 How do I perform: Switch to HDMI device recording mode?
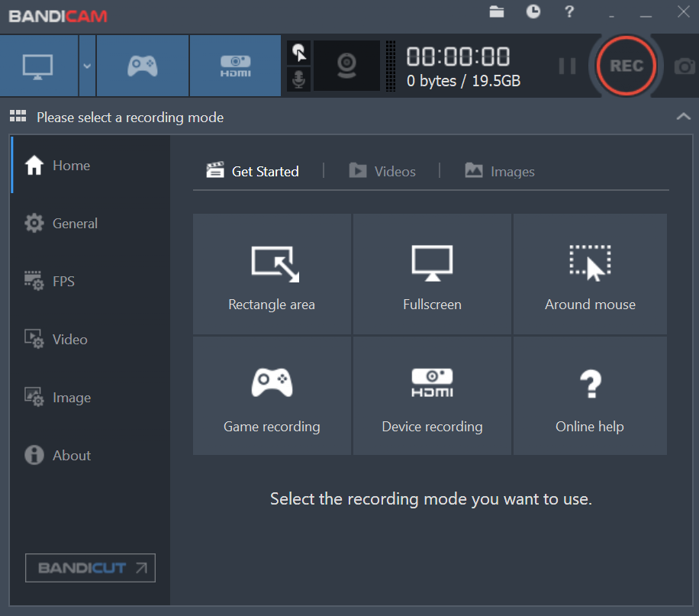(x=235, y=66)
